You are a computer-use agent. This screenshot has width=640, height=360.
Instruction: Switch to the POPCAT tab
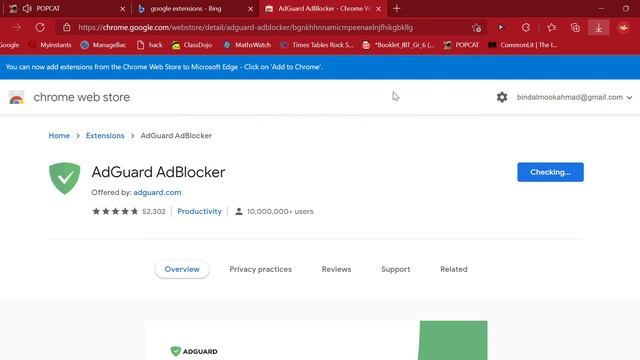[66, 9]
